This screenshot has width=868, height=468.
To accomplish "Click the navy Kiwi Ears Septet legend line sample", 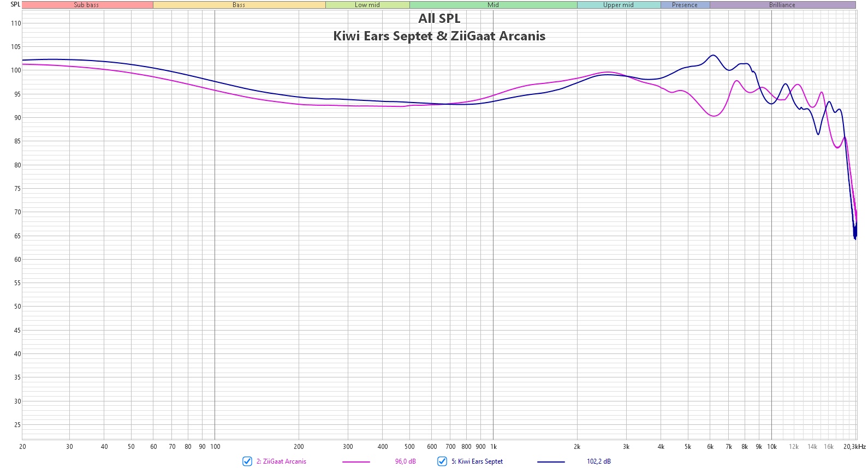I will 551,462.
